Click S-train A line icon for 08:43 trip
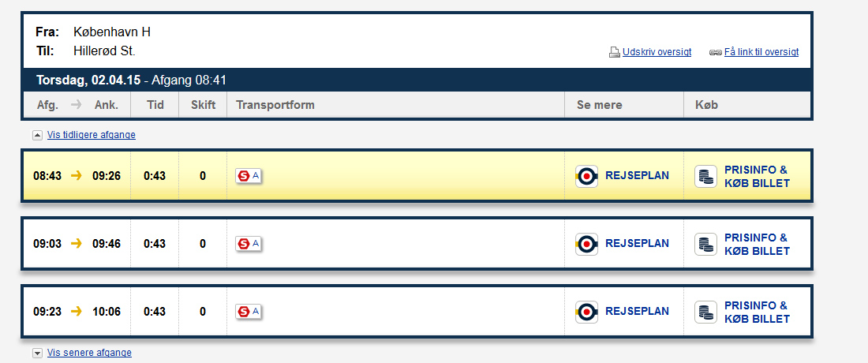This screenshot has width=868, height=363. (249, 176)
